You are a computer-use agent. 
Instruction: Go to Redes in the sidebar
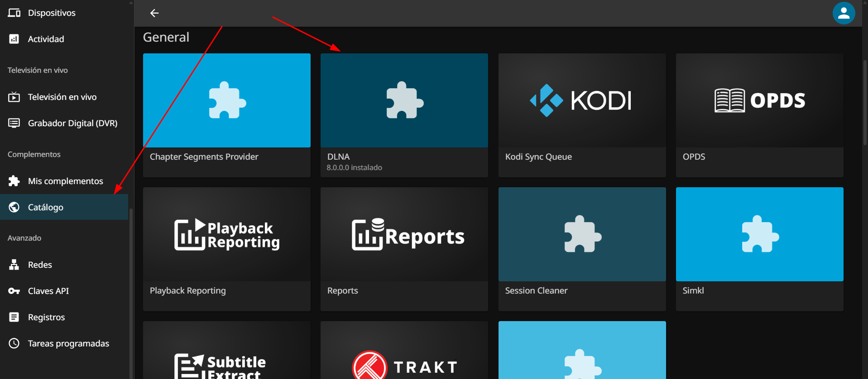pyautogui.click(x=40, y=265)
